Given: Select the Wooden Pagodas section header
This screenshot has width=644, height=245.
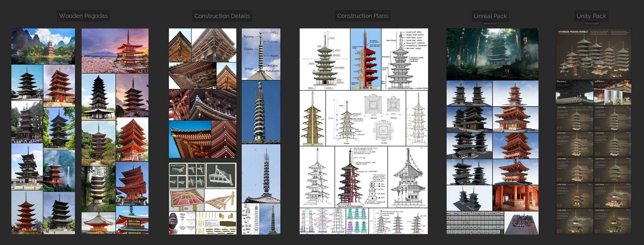Looking at the screenshot, I should tap(84, 16).
